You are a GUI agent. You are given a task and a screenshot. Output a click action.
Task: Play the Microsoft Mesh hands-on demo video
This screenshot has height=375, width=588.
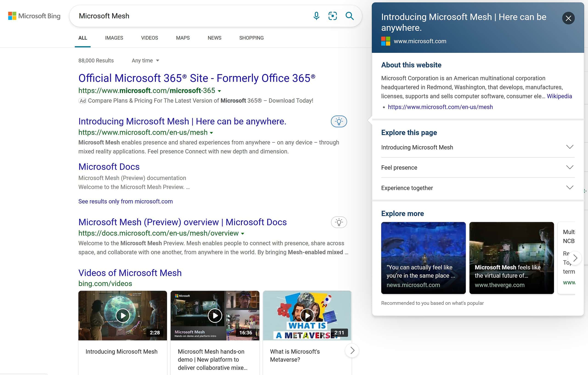(215, 316)
